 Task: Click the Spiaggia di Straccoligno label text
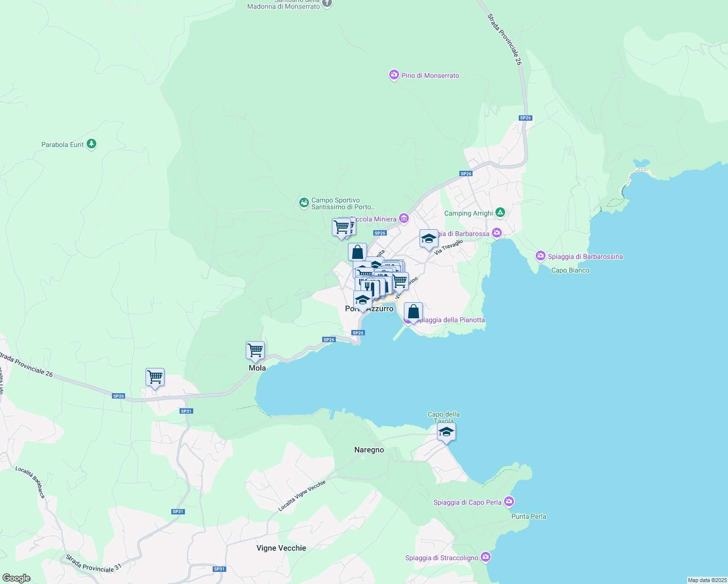click(442, 558)
